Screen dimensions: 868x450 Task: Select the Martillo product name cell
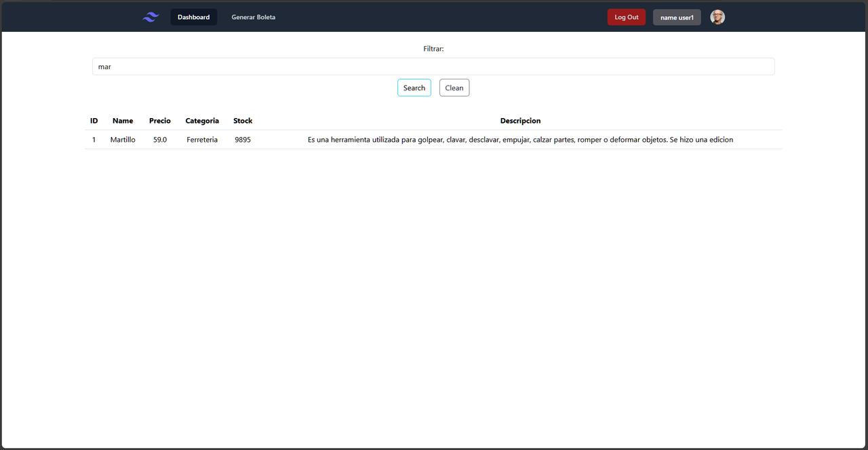point(123,139)
